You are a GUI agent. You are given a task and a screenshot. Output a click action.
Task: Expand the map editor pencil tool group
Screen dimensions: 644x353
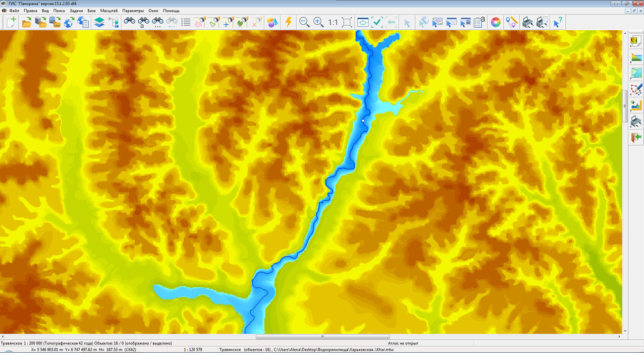[x=636, y=89]
